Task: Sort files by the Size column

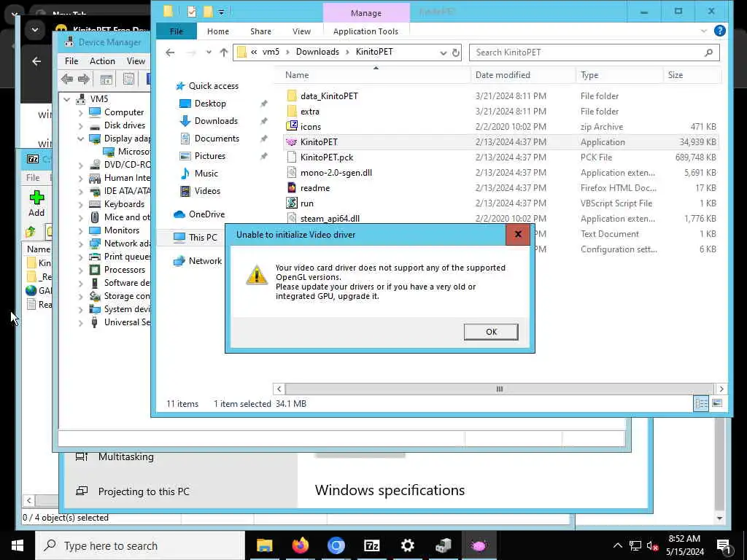Action: coord(675,75)
